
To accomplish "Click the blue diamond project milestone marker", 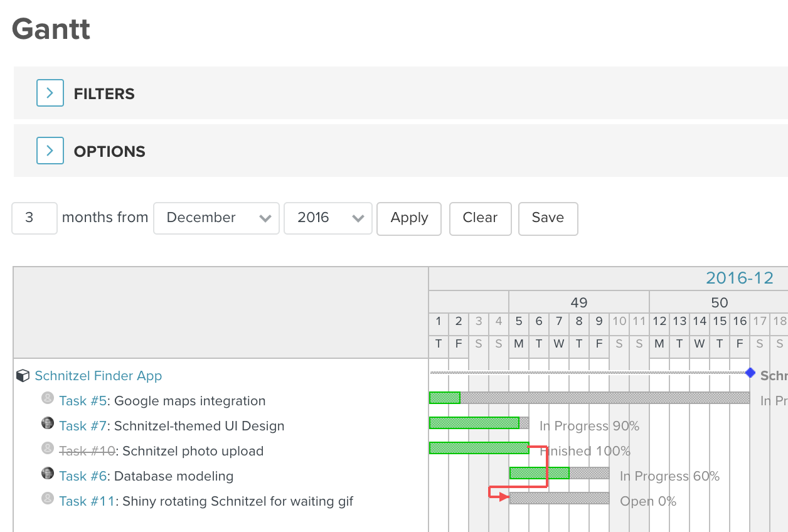I will (x=750, y=373).
